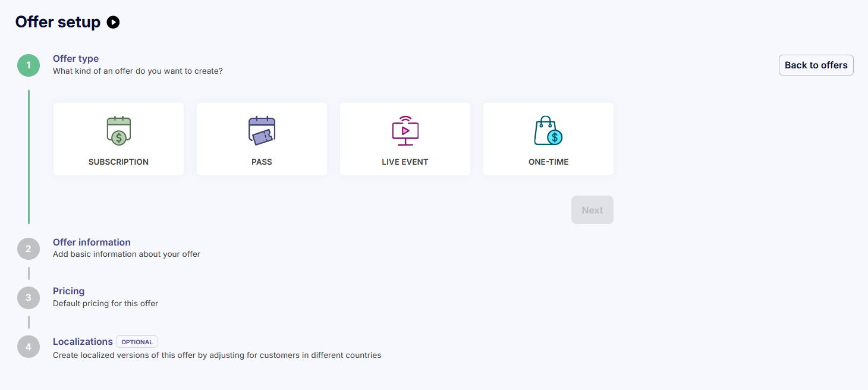Viewport: 868px width, 390px height.
Task: Click the disabled Next button
Action: pos(592,210)
